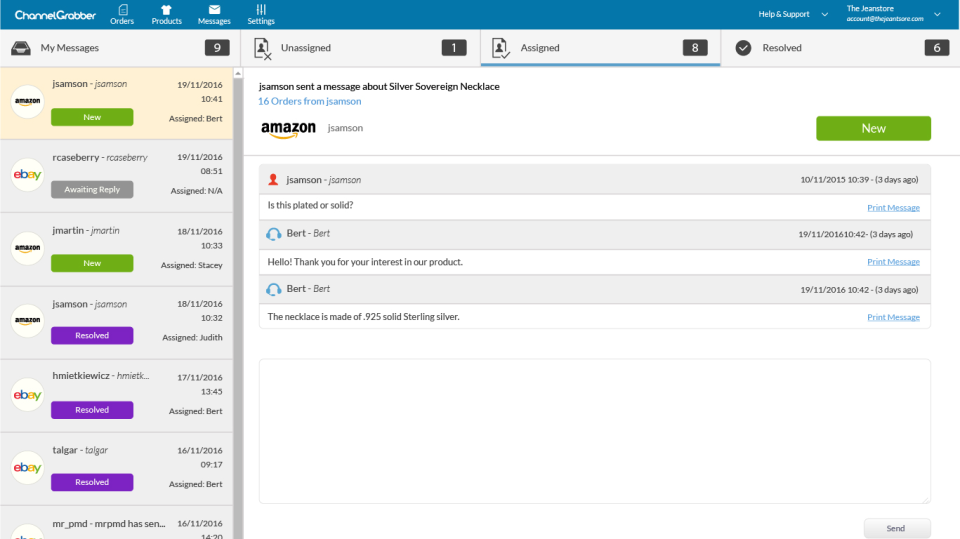
Task: Click eBay logo on hmietkiewicz message
Action: 28,395
